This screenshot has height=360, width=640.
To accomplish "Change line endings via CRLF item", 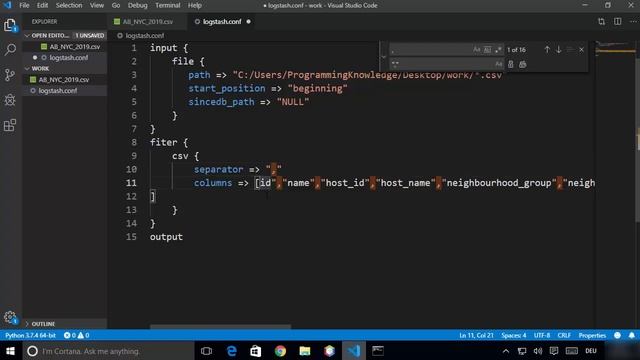I will tap(564, 335).
